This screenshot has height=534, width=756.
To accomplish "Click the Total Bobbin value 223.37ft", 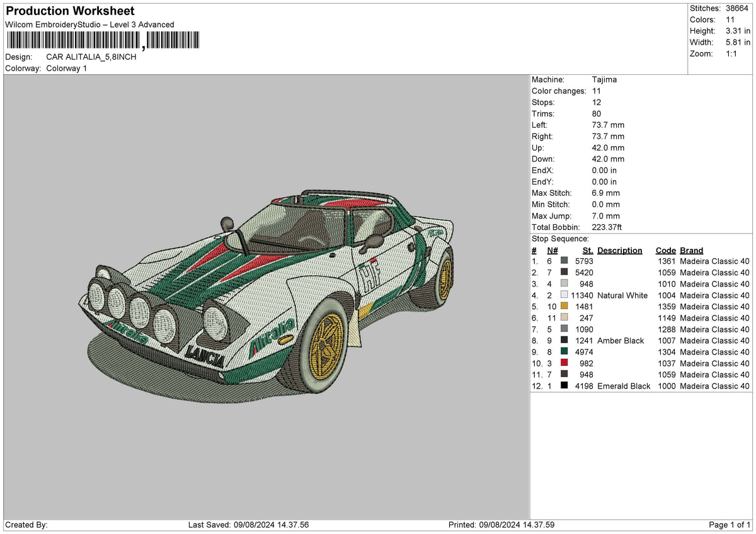I will click(607, 227).
